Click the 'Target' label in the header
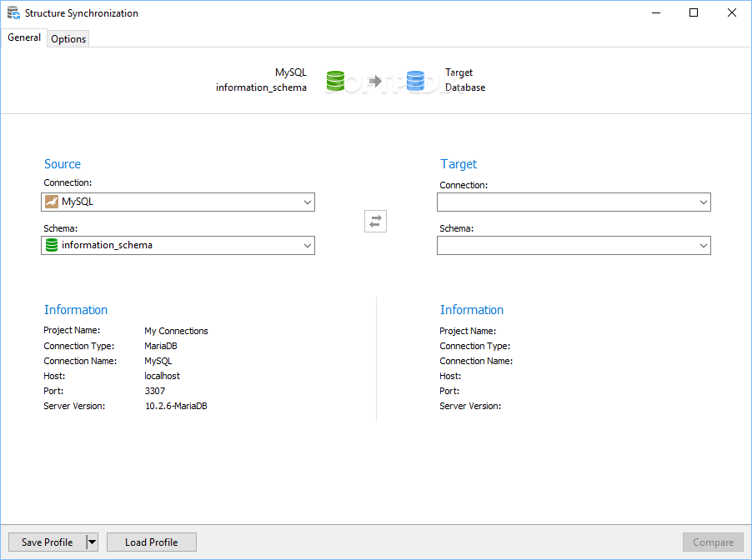752x560 pixels. tap(459, 72)
